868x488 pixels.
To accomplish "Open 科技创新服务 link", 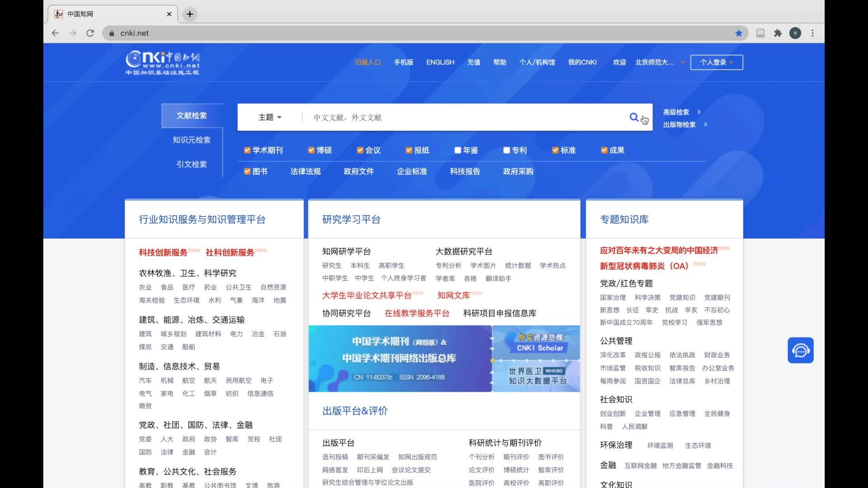I will pyautogui.click(x=163, y=253).
